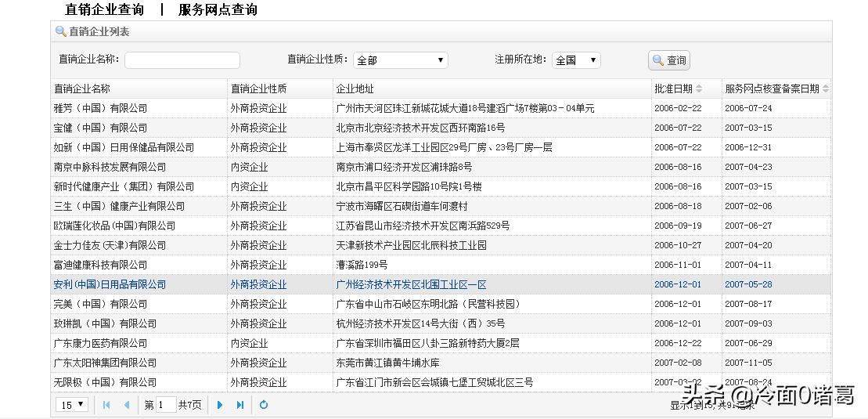Select 玫琳凯（中国）有限公司 row
The image size is (868, 419).
[441, 323]
